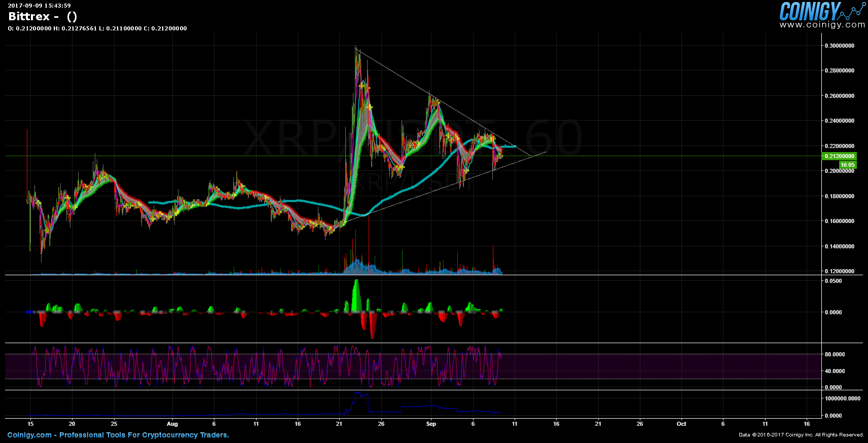Click the 1000000.0000 bottom indicator label

coord(843,398)
